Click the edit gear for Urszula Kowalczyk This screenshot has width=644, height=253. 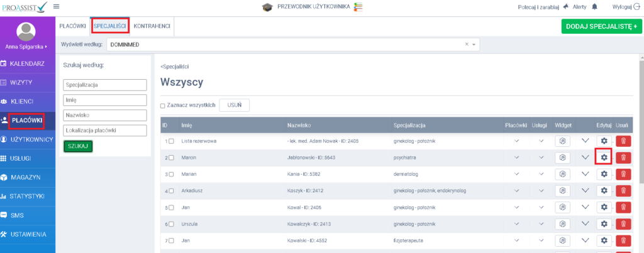tap(604, 223)
